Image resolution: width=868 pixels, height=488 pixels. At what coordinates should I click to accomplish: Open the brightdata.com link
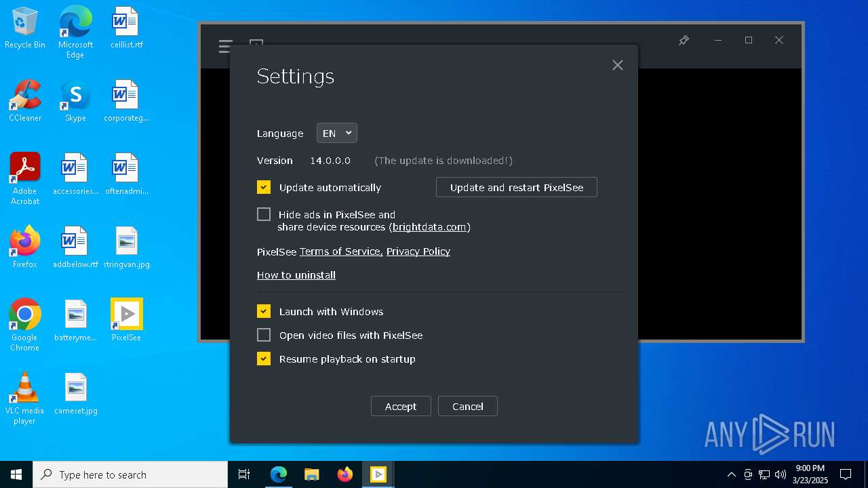pos(429,227)
